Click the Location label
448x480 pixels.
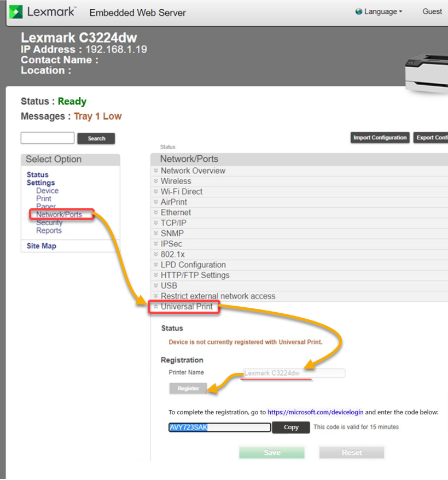tap(46, 71)
